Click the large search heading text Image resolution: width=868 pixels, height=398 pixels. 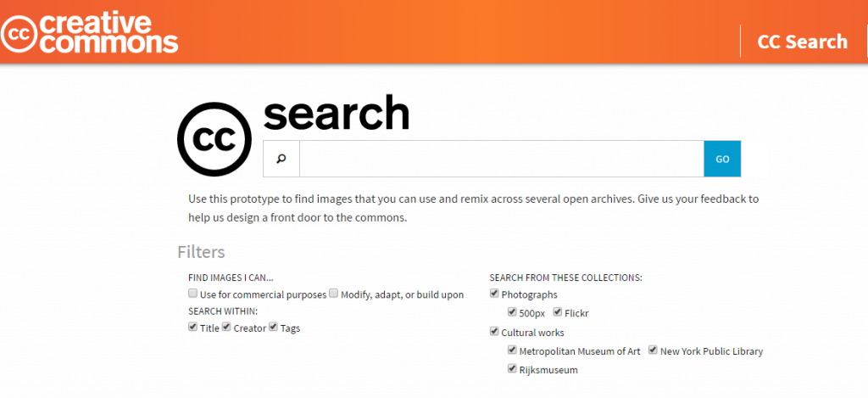pos(337,113)
